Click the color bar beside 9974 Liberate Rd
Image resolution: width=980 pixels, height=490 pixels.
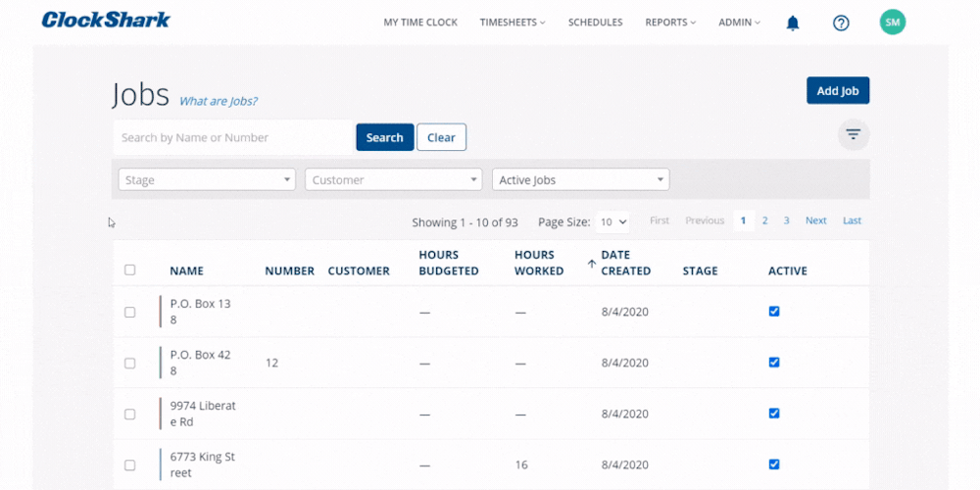click(x=160, y=414)
